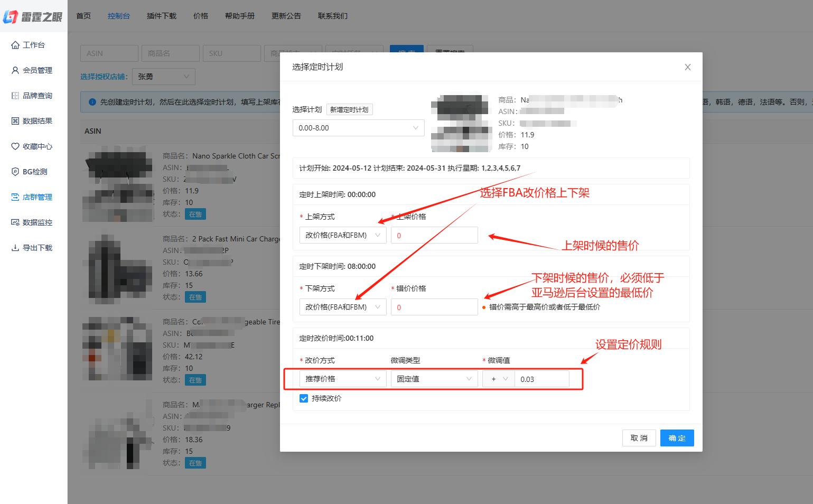The image size is (813, 504).
Task: Close the 选择定时计划 dialog
Action: click(x=688, y=67)
